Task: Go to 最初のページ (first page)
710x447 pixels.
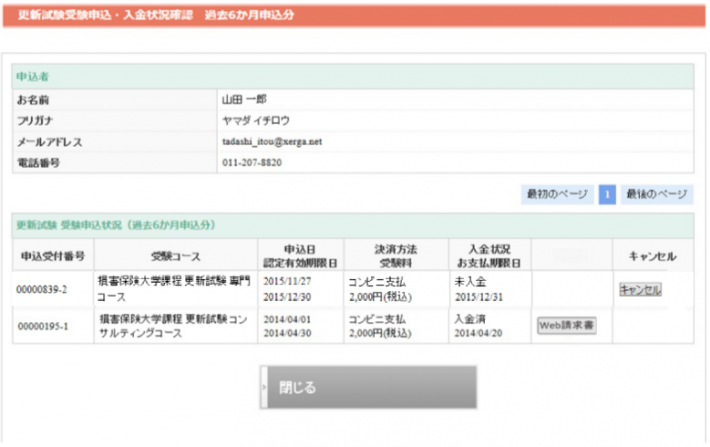Action: click(558, 194)
